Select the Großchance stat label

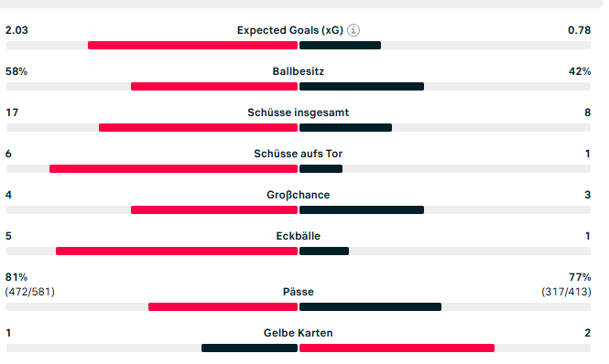click(x=298, y=195)
